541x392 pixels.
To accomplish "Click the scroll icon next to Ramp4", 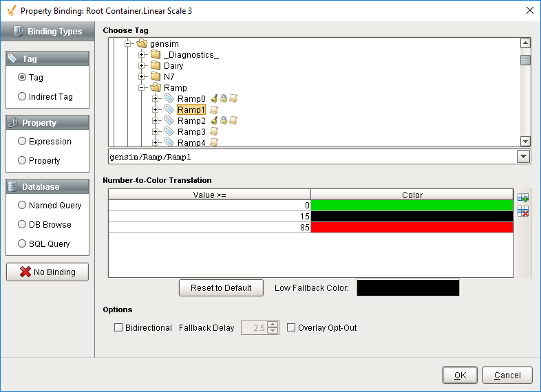I will coord(214,142).
